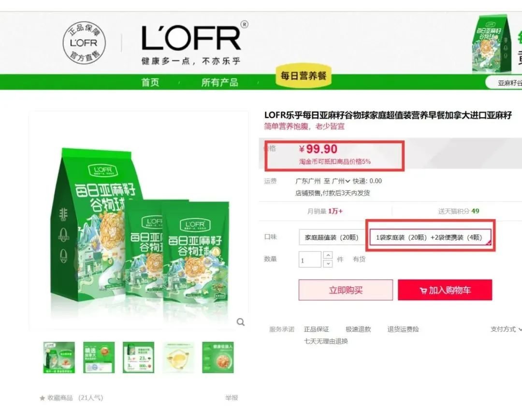The height and width of the screenshot is (420, 522).
Task: Open the 所有产品 navigation tab
Action: [219, 82]
